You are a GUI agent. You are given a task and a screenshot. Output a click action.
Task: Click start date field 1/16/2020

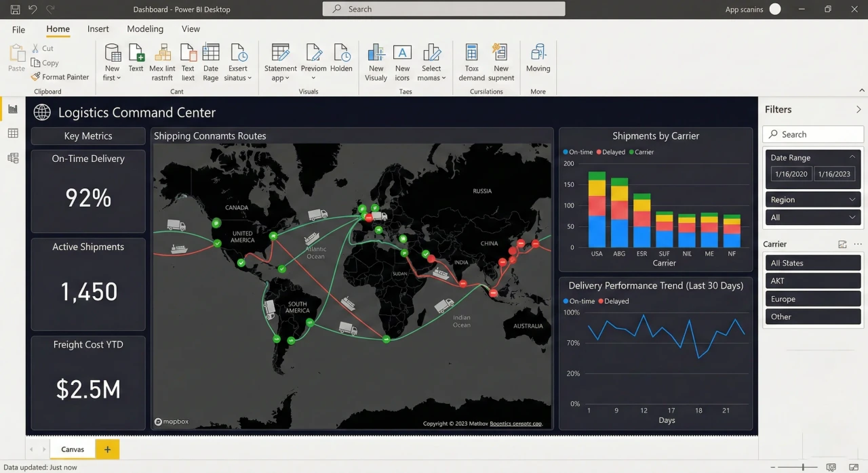(x=791, y=174)
